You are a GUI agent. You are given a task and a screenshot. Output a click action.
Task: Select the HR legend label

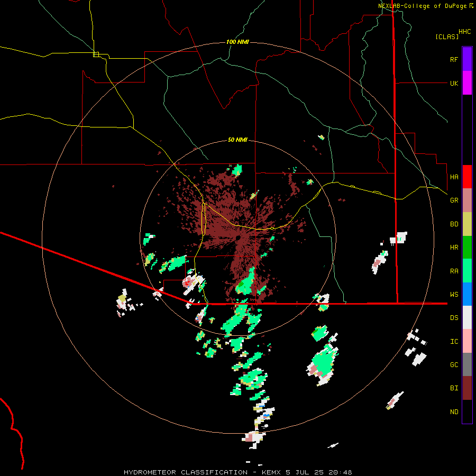pos(454,248)
